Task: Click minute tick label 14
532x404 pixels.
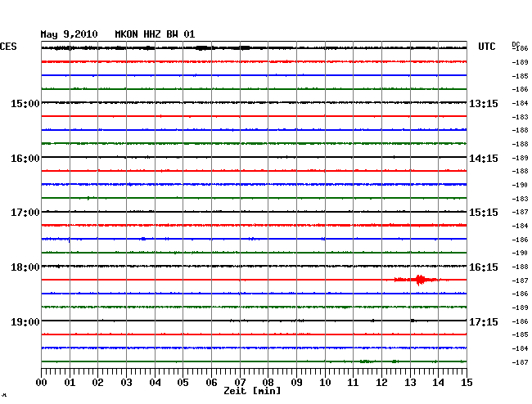Action: pos(438,383)
